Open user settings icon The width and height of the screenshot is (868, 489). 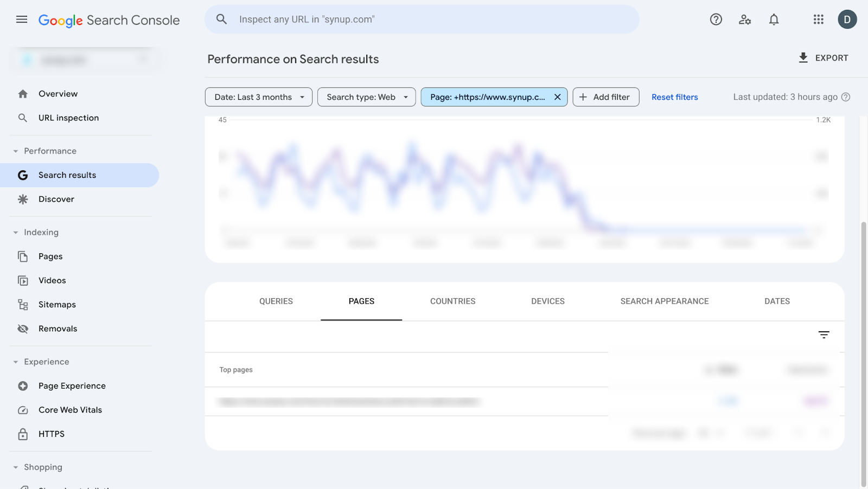745,20
